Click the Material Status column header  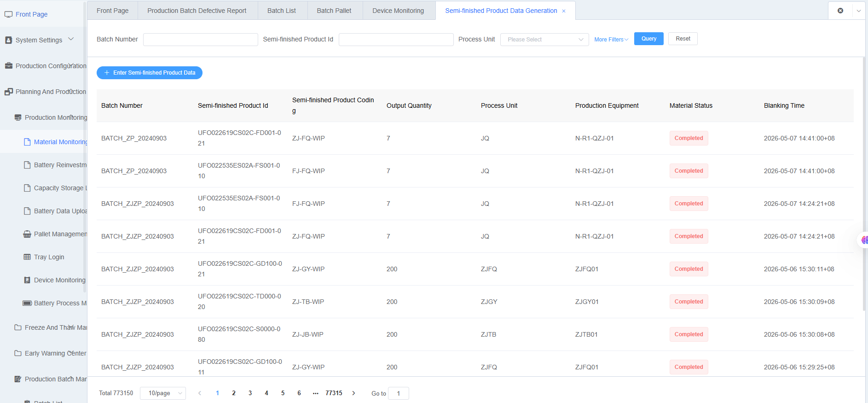click(x=691, y=105)
